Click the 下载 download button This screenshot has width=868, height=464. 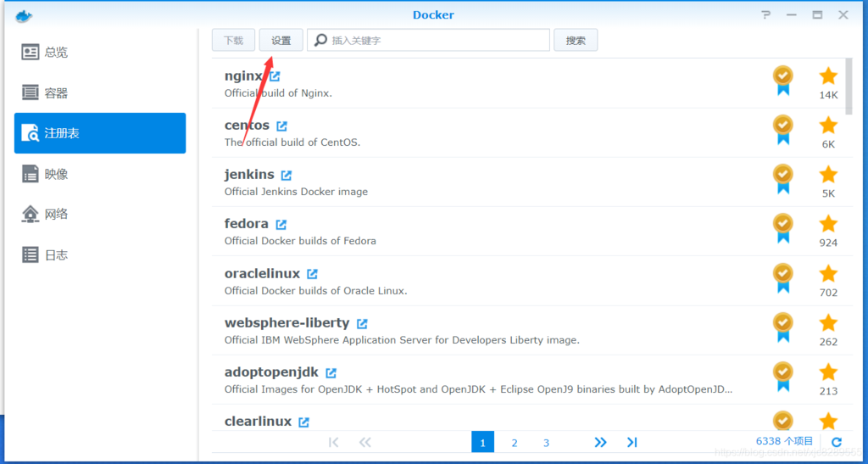[x=234, y=41]
